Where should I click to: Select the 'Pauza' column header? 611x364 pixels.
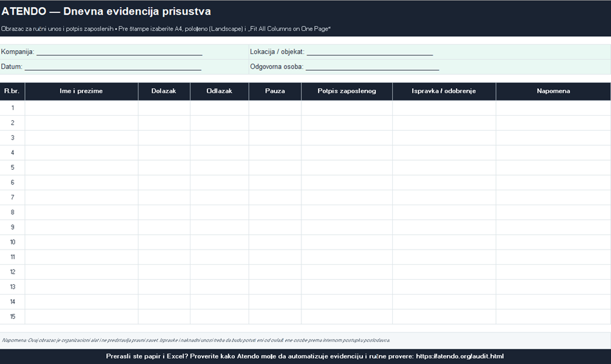tap(275, 91)
